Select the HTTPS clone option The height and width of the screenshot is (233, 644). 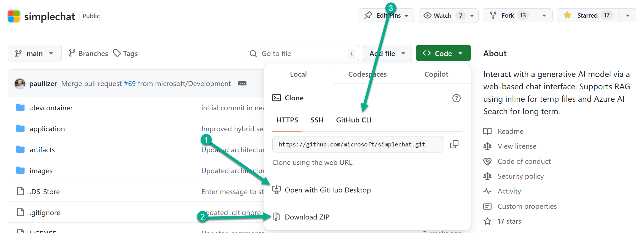click(287, 120)
